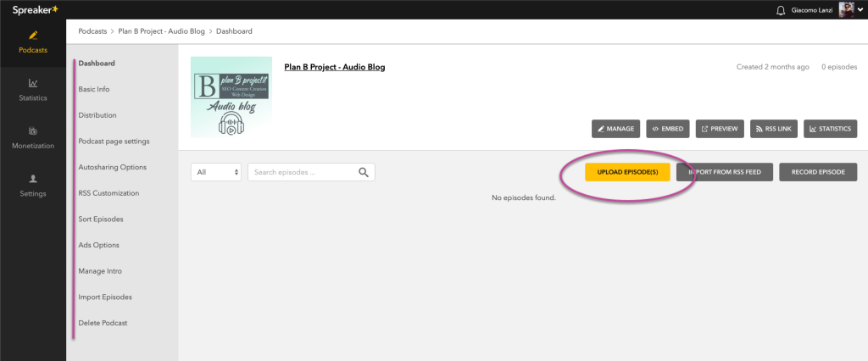
Task: Open Autosharing Options menu item
Action: coord(113,167)
